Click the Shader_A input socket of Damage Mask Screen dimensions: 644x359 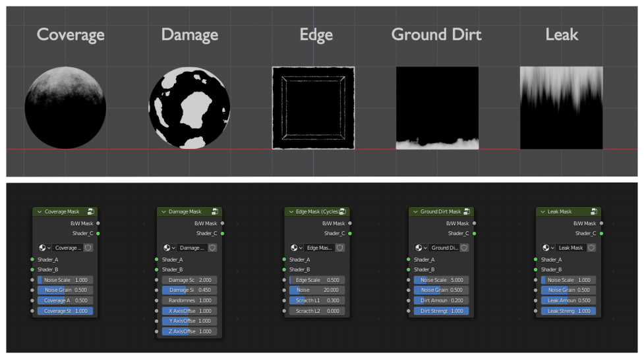click(x=156, y=260)
